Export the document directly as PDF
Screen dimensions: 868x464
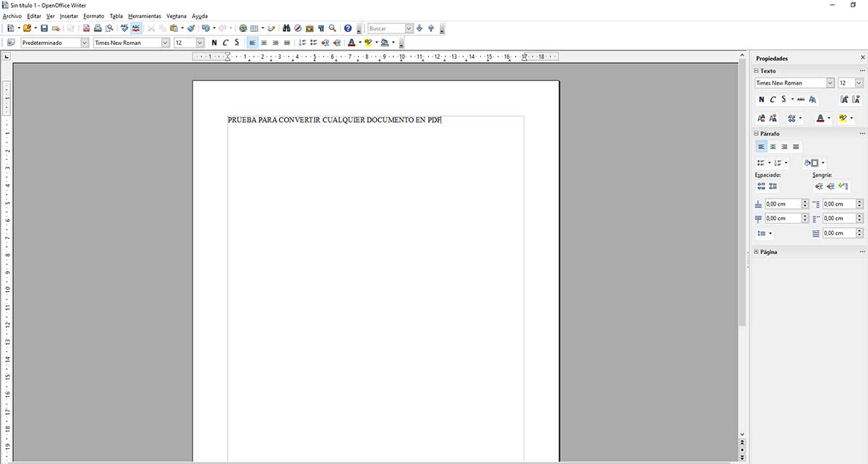pyautogui.click(x=86, y=28)
